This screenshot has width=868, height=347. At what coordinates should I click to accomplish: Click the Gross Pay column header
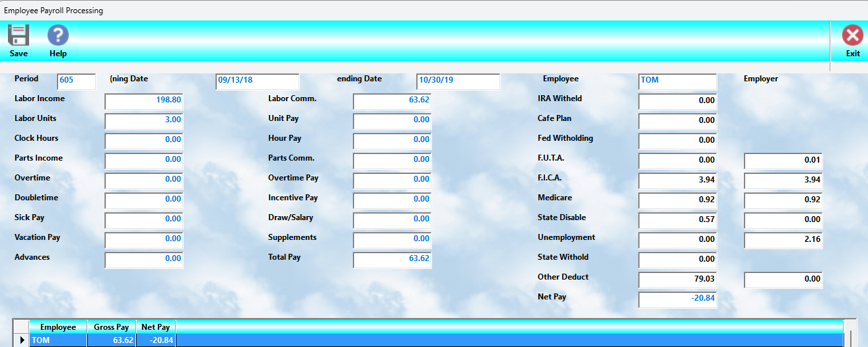point(112,327)
